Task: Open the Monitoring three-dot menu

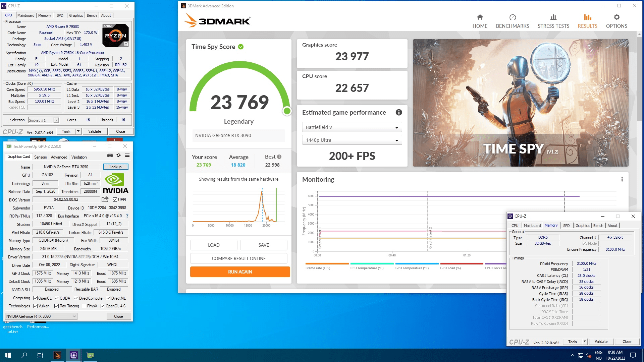Action: (x=622, y=179)
